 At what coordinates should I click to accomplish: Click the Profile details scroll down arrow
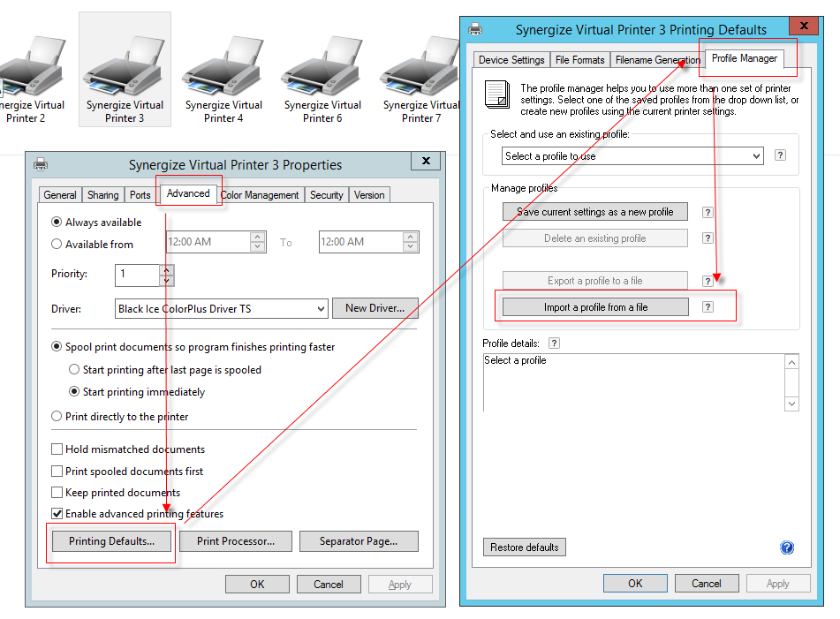tap(791, 404)
